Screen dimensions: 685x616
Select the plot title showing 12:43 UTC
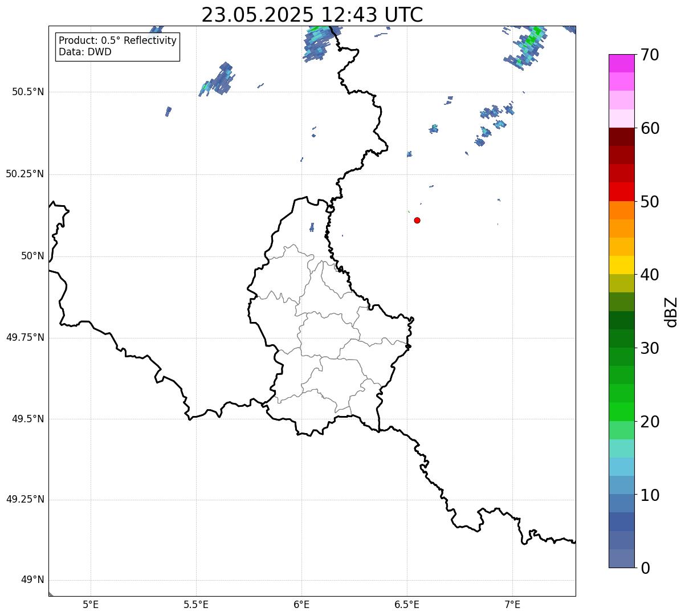312,15
